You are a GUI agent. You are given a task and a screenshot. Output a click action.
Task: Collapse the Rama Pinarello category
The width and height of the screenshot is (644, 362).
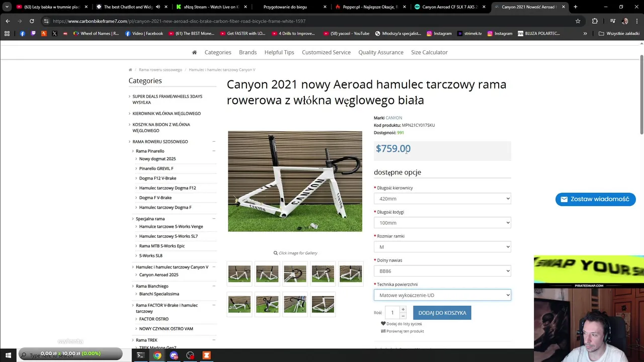214,151
